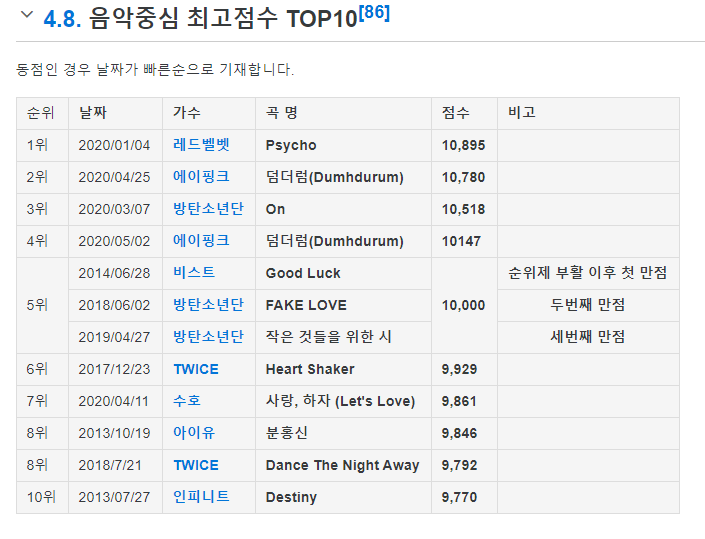Click the score 10,518
Image resolution: width=705 pixels, height=539 pixels.
click(x=464, y=209)
